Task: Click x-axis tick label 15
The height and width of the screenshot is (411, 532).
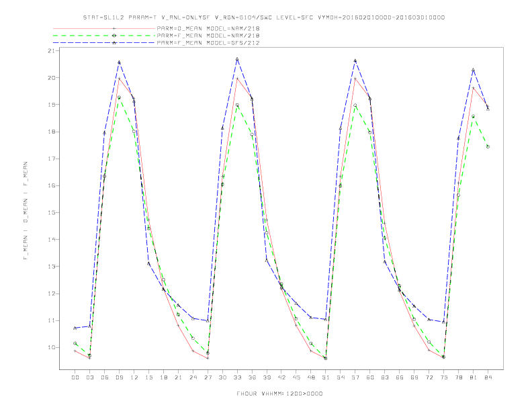Action: tap(148, 377)
